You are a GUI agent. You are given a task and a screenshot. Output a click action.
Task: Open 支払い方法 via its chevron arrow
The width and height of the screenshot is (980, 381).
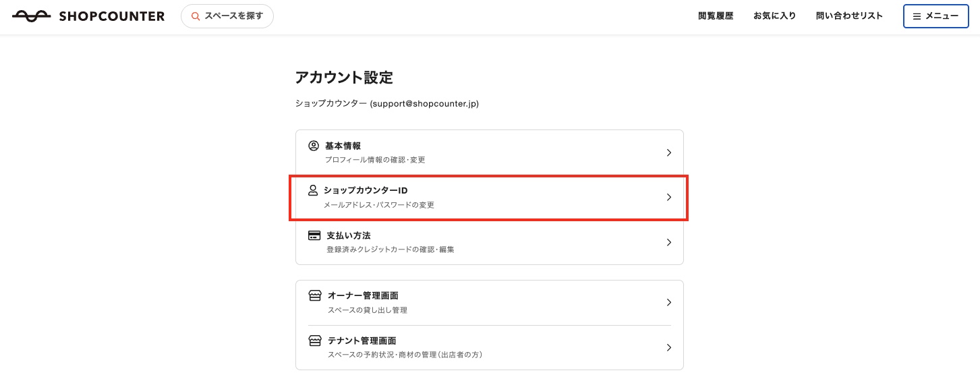[x=668, y=242]
